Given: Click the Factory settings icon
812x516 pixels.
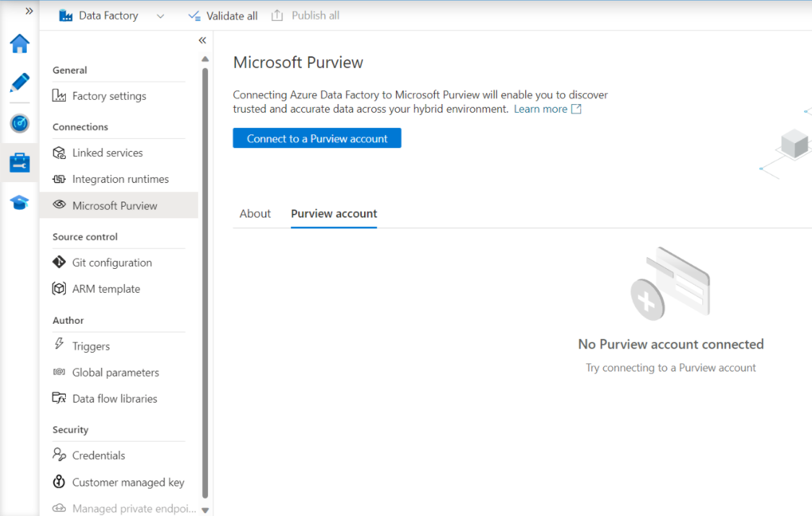Looking at the screenshot, I should point(59,96).
